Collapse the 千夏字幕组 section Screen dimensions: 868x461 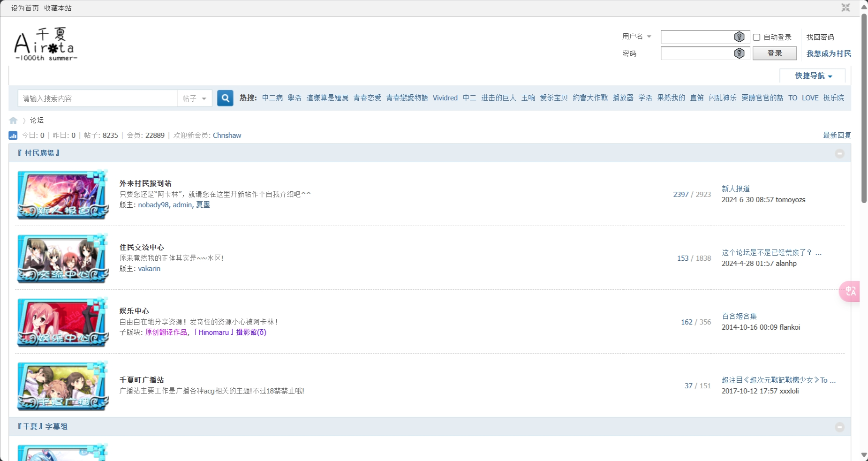point(839,427)
